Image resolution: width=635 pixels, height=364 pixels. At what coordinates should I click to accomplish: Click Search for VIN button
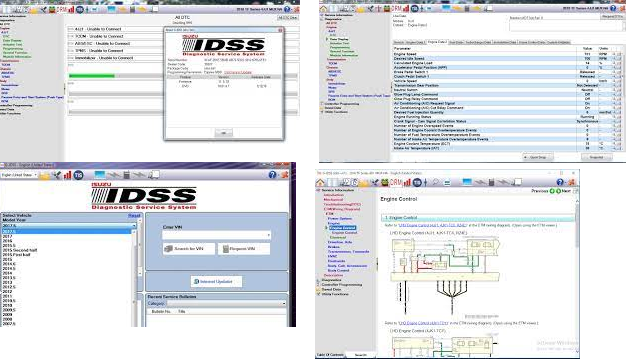(189, 249)
